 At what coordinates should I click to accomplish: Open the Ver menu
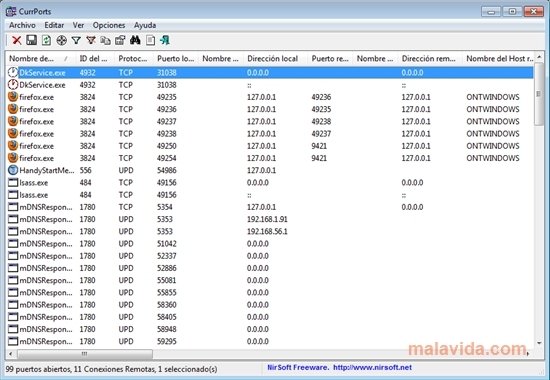tap(78, 25)
